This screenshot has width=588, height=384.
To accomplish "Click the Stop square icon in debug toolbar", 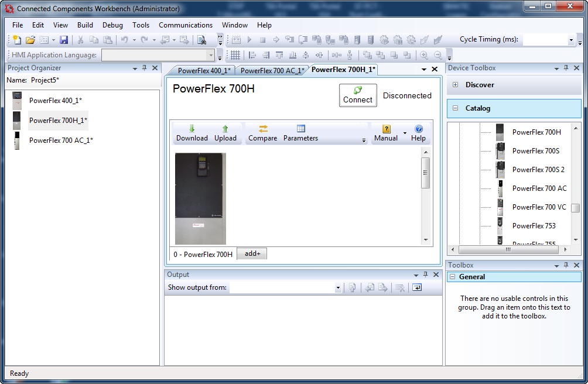I will pos(262,40).
